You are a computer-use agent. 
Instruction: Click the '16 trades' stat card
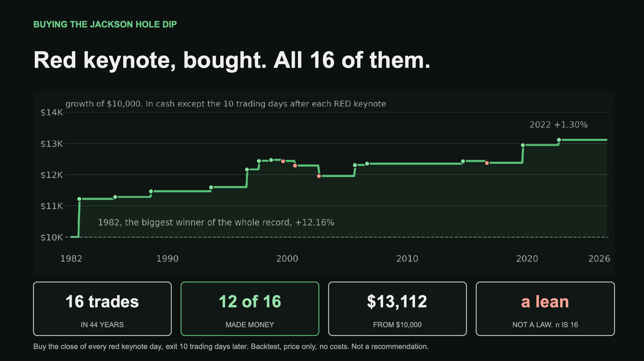pos(102,309)
